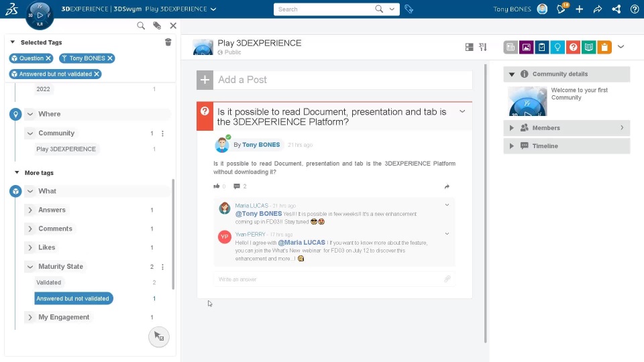The image size is (644, 362).
Task: Open the 3DS compass logo
Action: pos(11,9)
